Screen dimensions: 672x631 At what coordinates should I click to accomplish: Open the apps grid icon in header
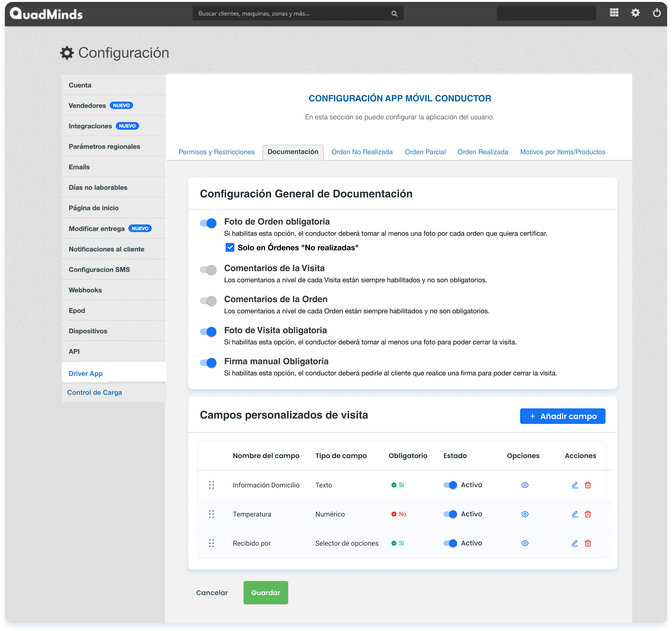pyautogui.click(x=614, y=13)
